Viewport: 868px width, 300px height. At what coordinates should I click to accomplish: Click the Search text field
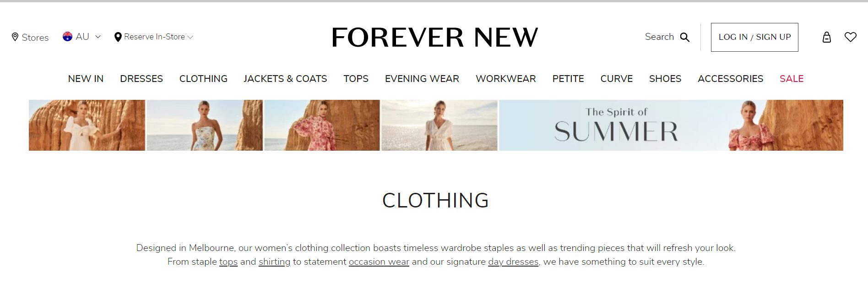659,37
